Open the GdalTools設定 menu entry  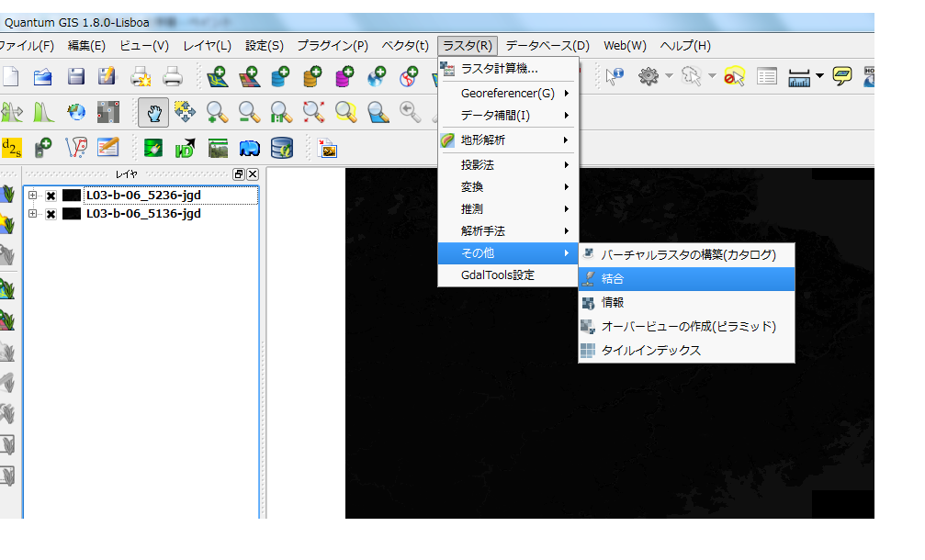pos(508,275)
